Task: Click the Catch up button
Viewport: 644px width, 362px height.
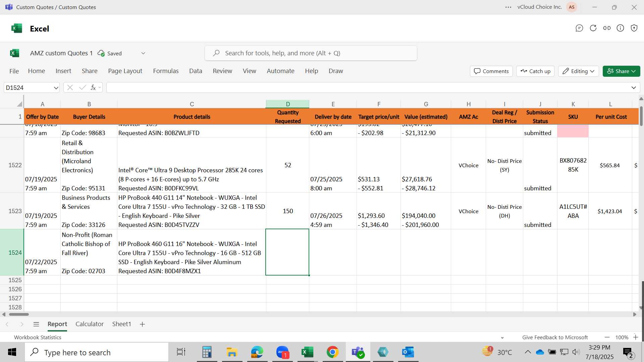Action: [535, 71]
